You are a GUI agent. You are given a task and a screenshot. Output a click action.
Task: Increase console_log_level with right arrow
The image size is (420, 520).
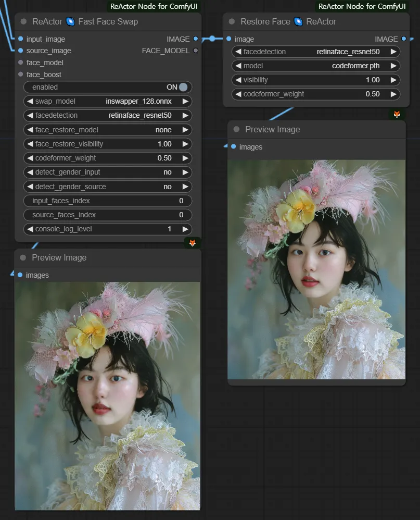(x=185, y=229)
